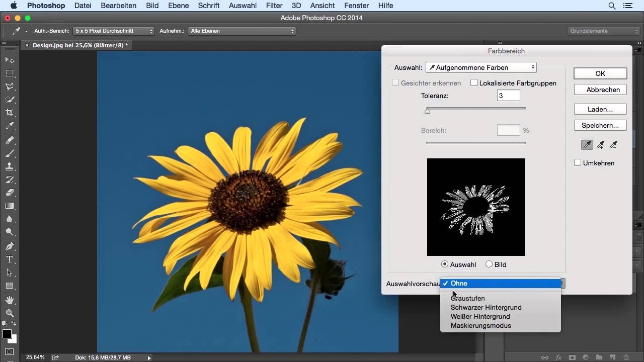This screenshot has height=362, width=644.
Task: Select the Eraser tool
Action: coord(9,193)
